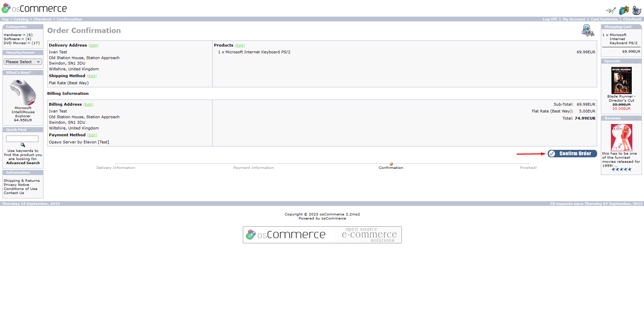Image resolution: width=644 pixels, height=316 pixels.
Task: Click the What's New box arrow icon
Action: 37,73
